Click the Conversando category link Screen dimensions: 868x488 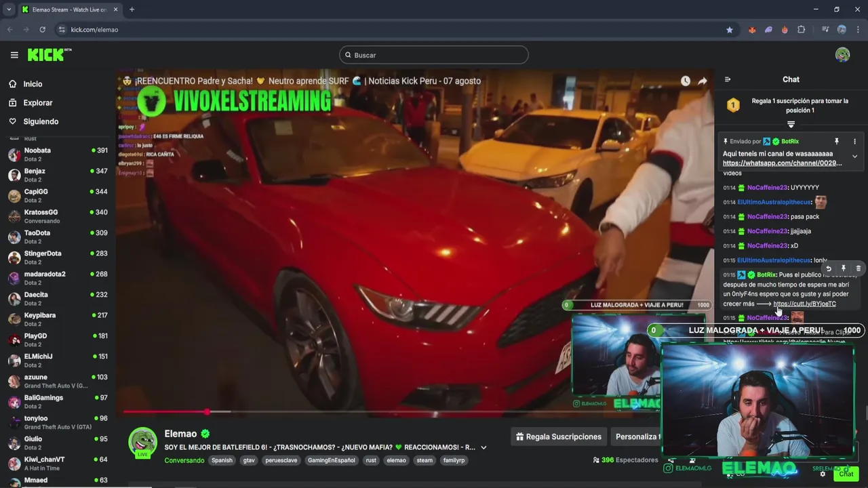[x=184, y=460]
